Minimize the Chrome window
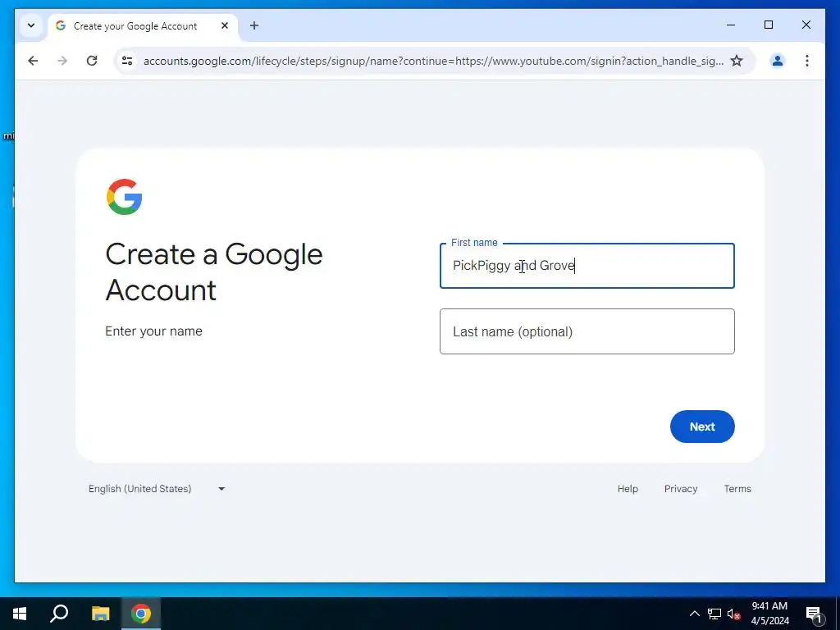This screenshot has width=840, height=630. click(x=731, y=25)
